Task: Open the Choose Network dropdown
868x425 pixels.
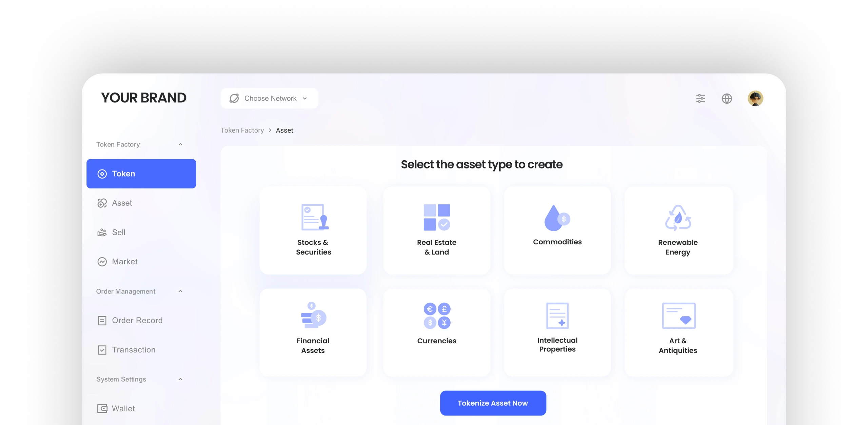Action: pyautogui.click(x=270, y=98)
